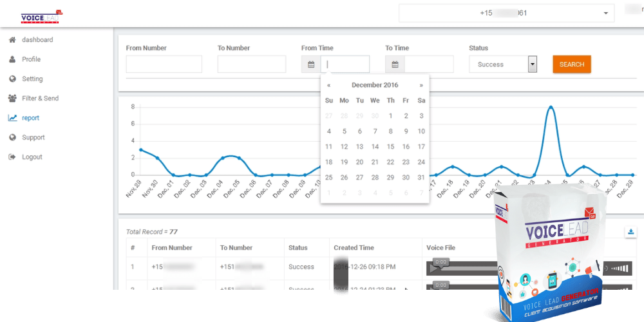Open Filter & Send in sidebar
The image size is (644, 322).
pos(40,98)
